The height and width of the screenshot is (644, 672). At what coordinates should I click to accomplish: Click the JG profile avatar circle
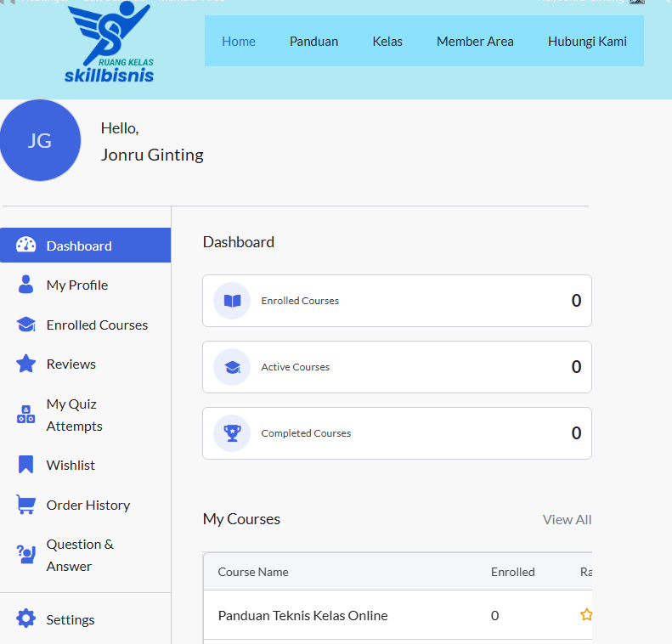point(40,140)
